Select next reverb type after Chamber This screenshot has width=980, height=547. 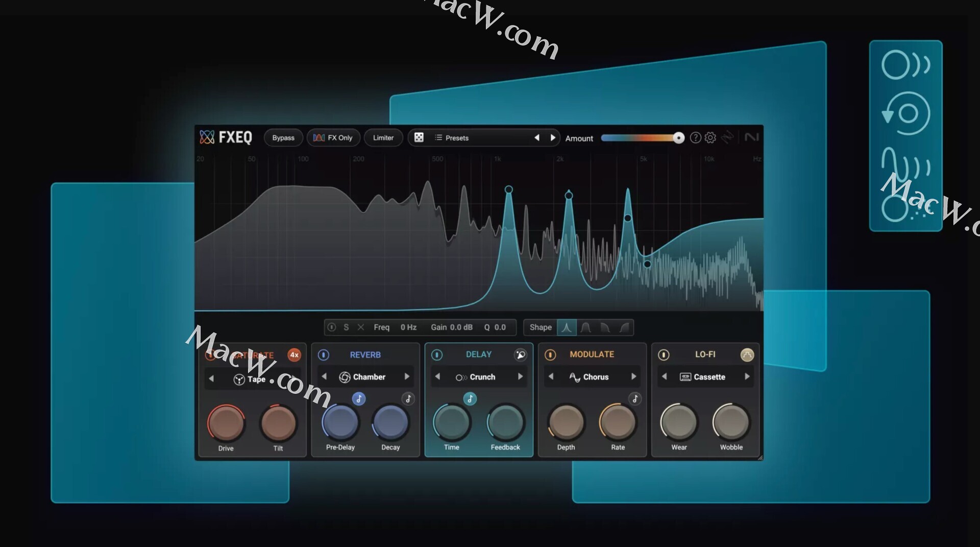[407, 376]
